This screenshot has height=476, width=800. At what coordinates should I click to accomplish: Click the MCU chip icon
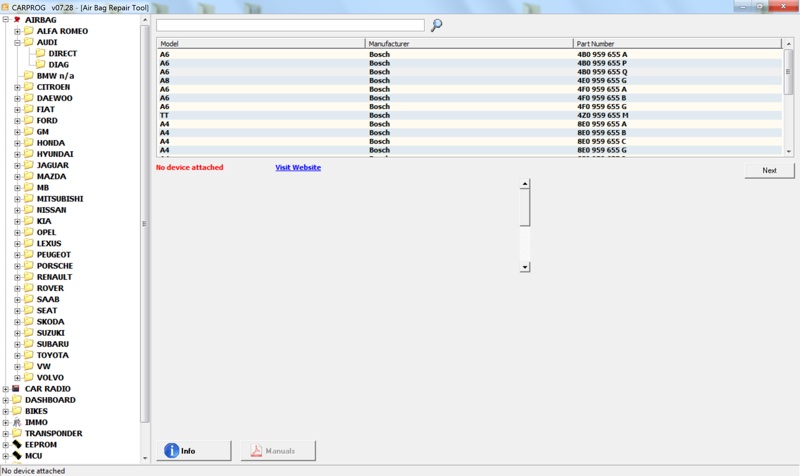coord(17,456)
